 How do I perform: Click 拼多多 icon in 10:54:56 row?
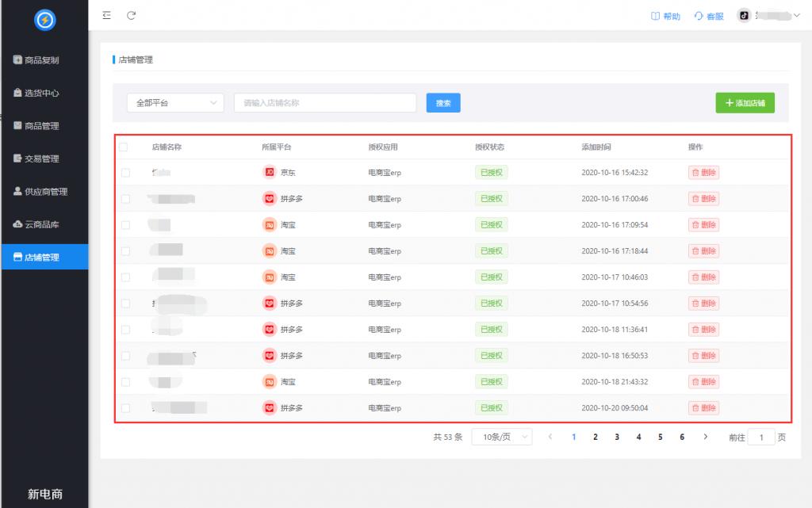pyautogui.click(x=270, y=304)
